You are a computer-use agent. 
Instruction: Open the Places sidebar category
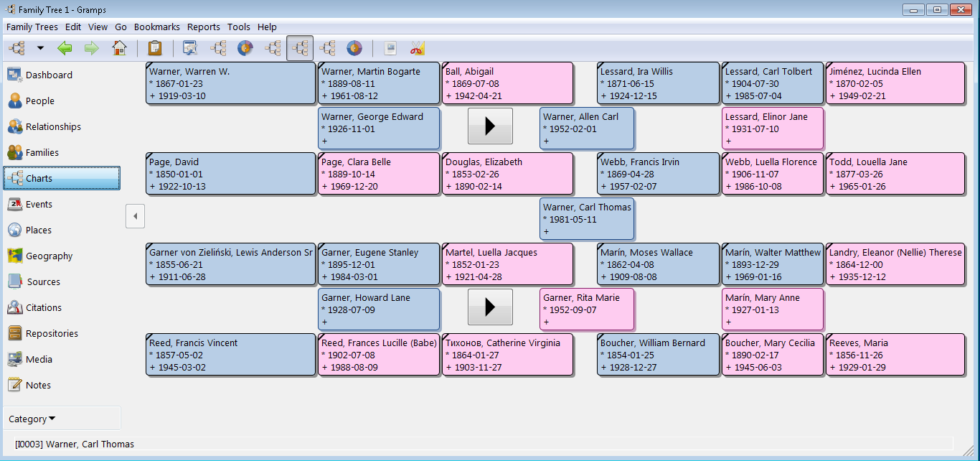[62, 230]
